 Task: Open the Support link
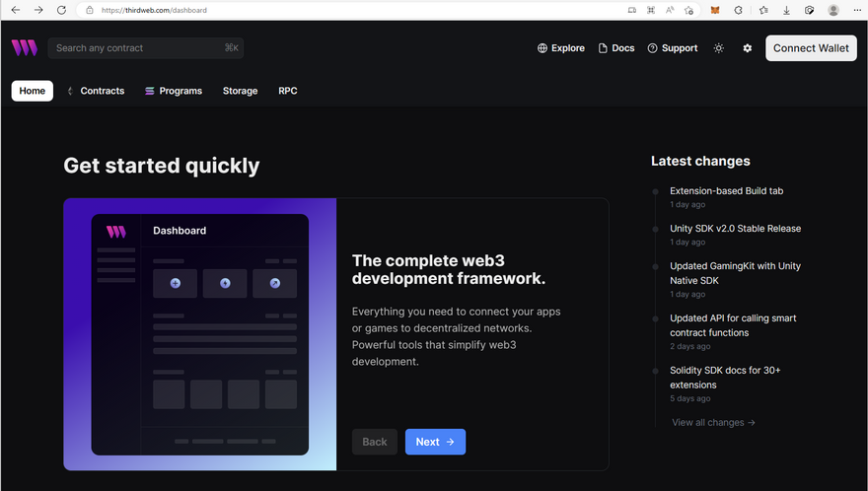(673, 48)
